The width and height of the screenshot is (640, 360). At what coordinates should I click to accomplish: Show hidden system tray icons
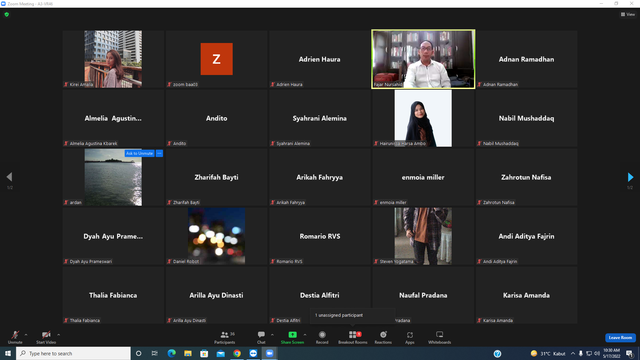click(x=573, y=353)
